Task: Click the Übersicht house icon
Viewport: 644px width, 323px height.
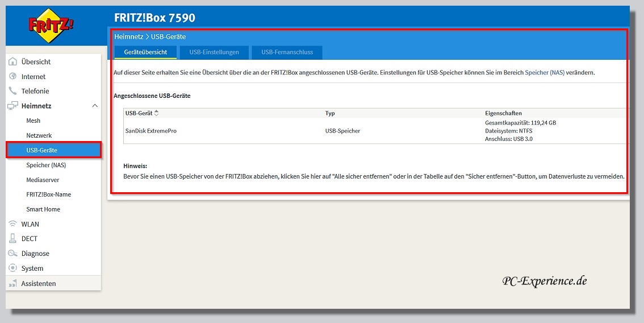Action: pos(13,61)
